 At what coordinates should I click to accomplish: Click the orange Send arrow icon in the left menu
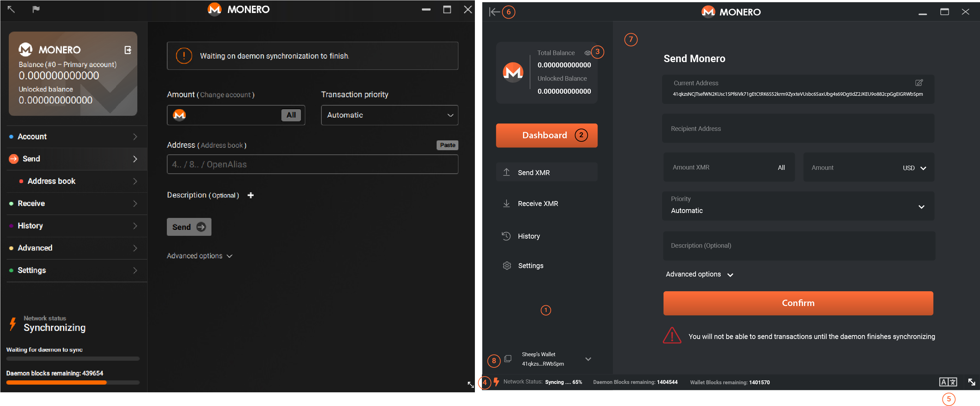(x=14, y=159)
